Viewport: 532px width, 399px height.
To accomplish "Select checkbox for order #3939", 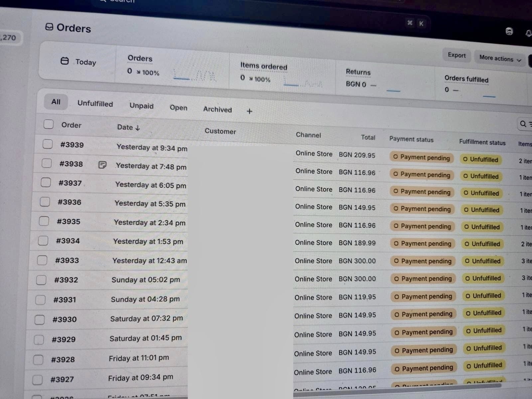I will point(48,144).
